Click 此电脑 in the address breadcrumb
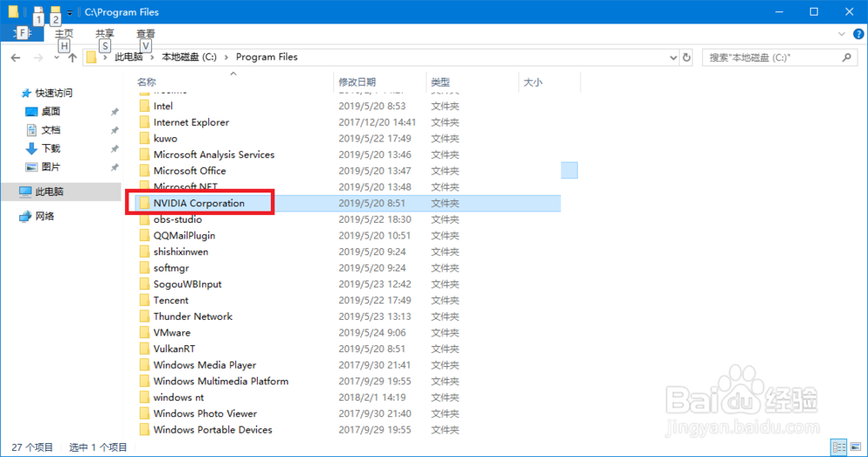 tap(128, 57)
